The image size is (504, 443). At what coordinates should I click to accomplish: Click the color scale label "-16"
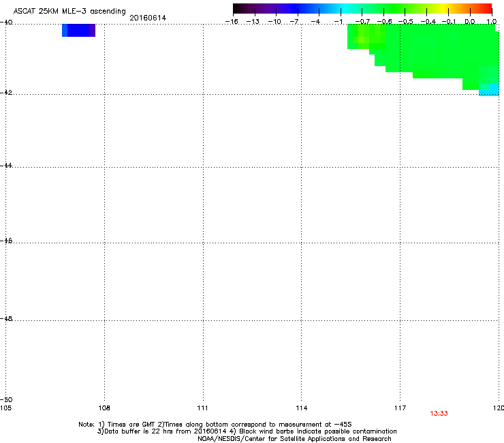tap(232, 22)
